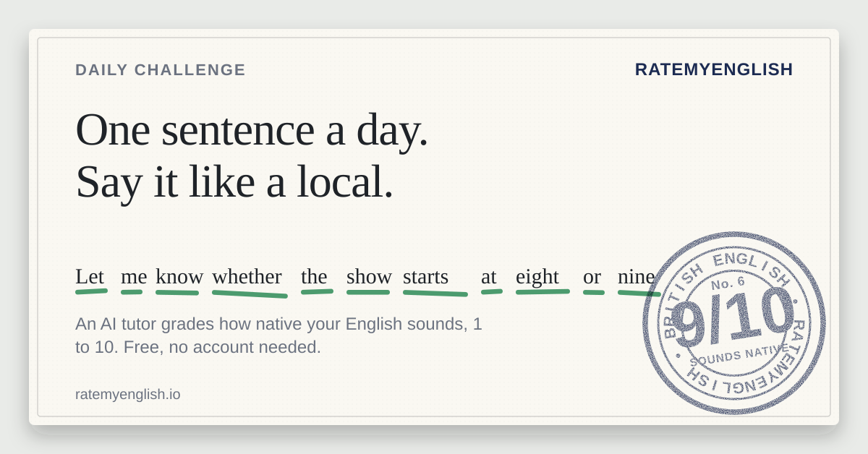Click the headline "One sentence a day."

tap(252, 129)
